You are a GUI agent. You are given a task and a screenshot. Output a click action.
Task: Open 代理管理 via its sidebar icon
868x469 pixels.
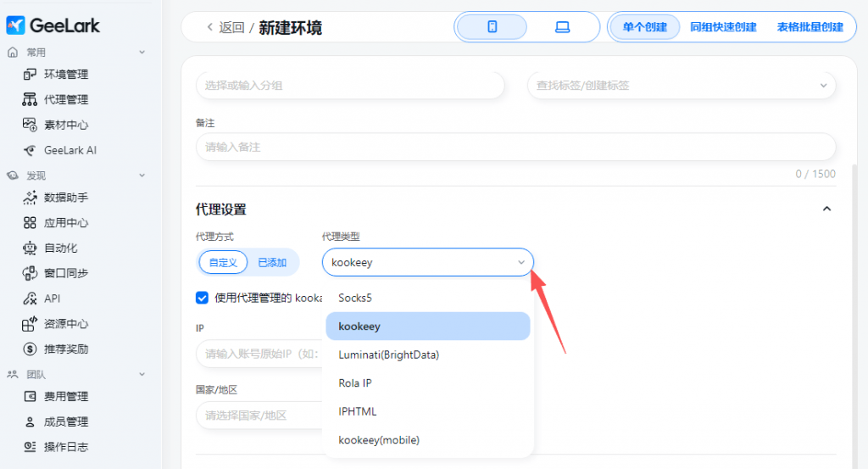pyautogui.click(x=30, y=100)
